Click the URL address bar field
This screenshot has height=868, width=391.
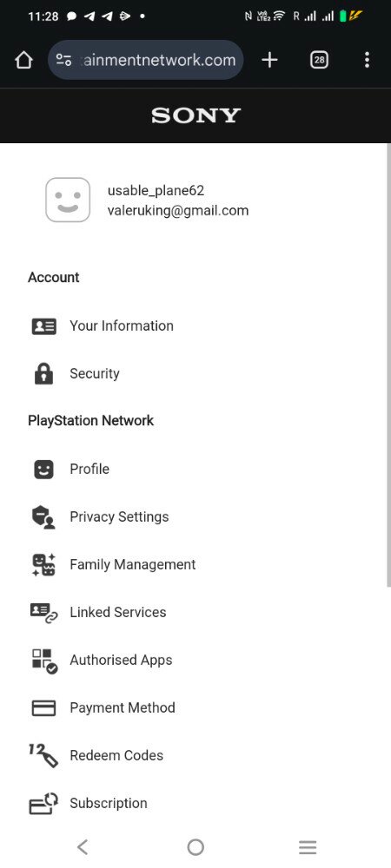(x=146, y=60)
